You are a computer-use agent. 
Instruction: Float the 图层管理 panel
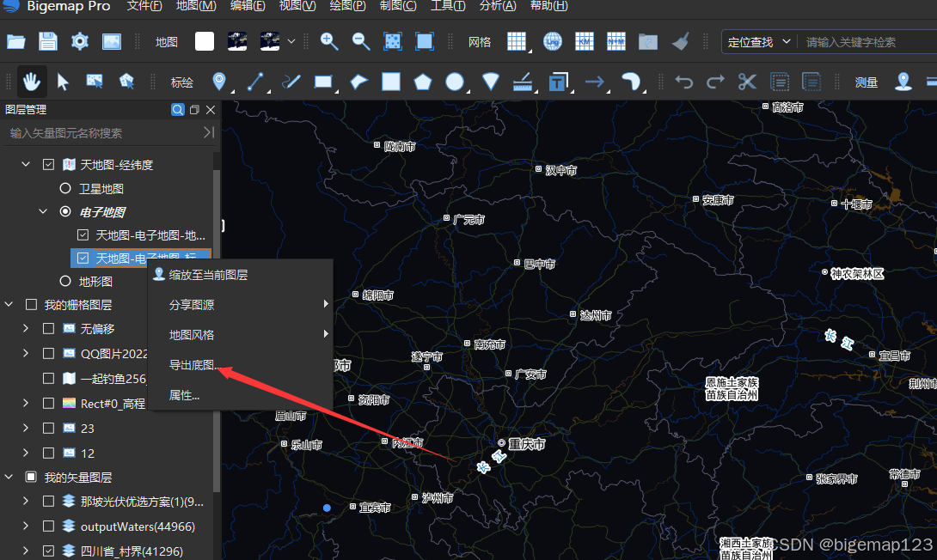194,110
